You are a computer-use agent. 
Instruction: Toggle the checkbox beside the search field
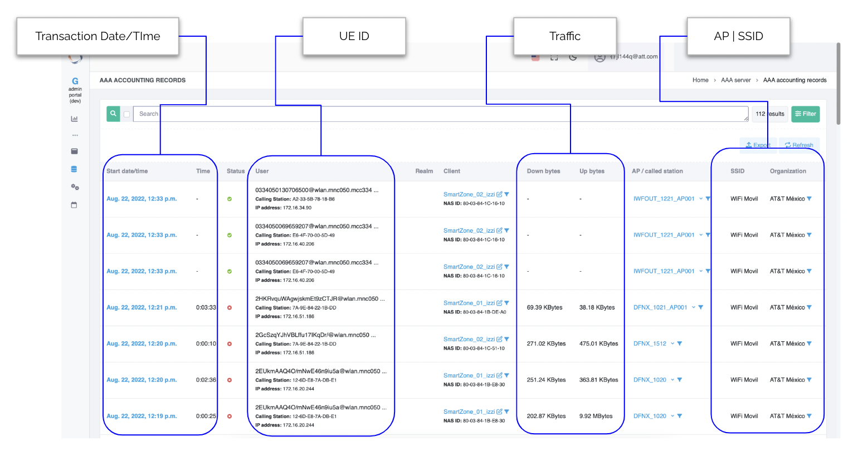tap(127, 114)
